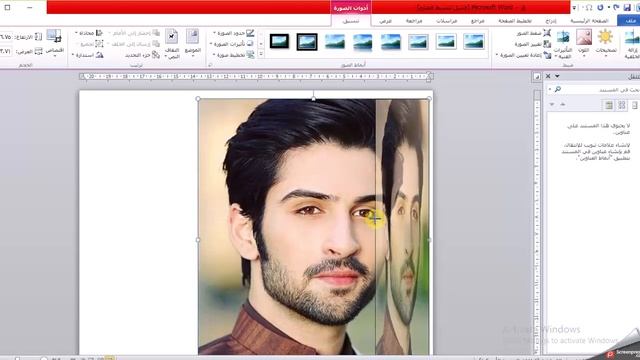The width and height of the screenshot is (640, 360).
Task: Click the Save icon in quick access toolbar
Action: [627, 8]
